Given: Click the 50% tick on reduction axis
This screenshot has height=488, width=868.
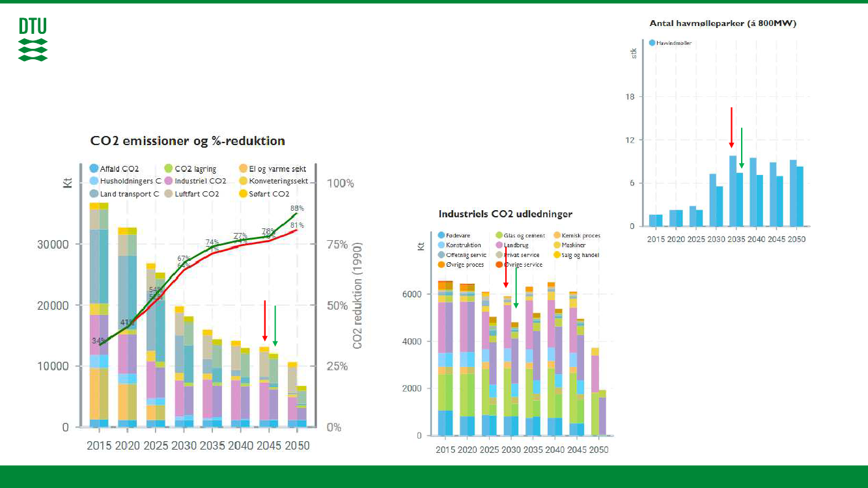Looking at the screenshot, I should pos(337,306).
